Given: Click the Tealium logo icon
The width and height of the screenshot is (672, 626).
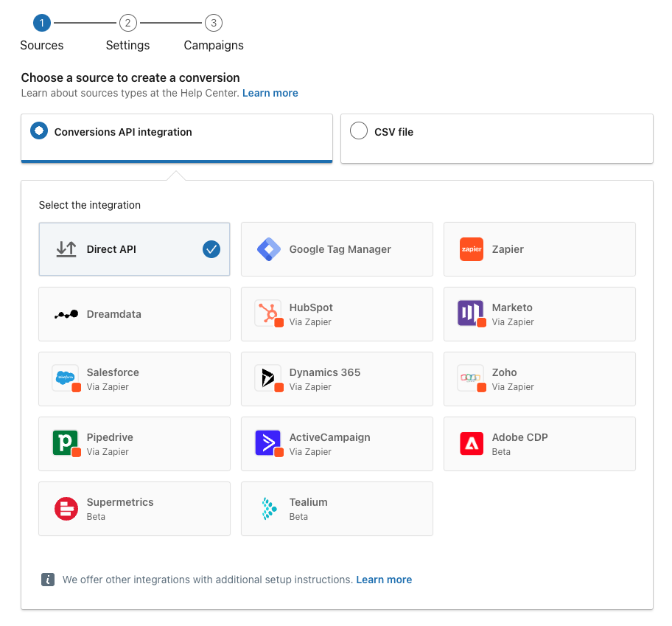Looking at the screenshot, I should pyautogui.click(x=269, y=509).
